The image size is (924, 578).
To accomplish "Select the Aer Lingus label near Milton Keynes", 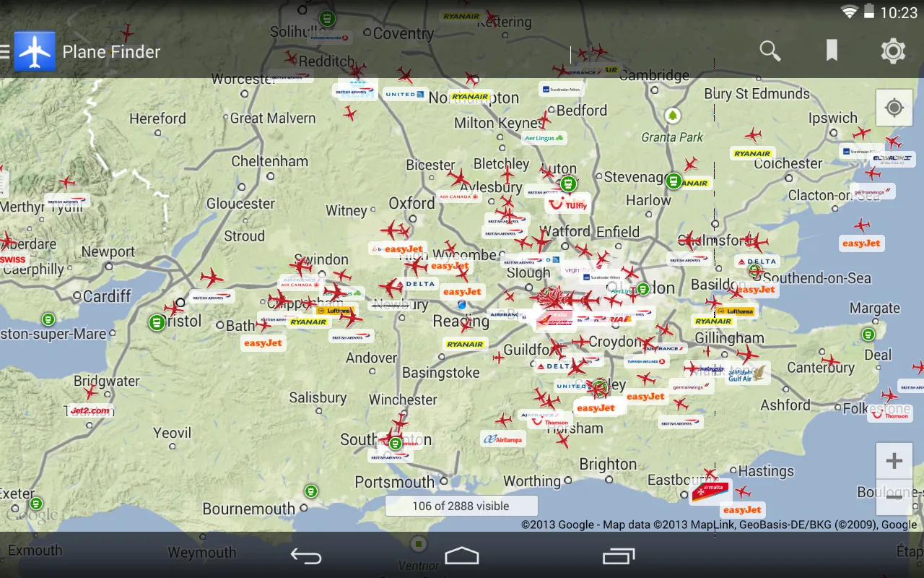I will tap(544, 138).
